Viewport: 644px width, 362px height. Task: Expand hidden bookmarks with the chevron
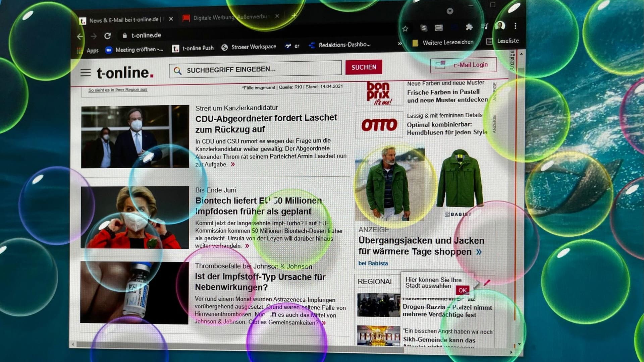coord(399,44)
